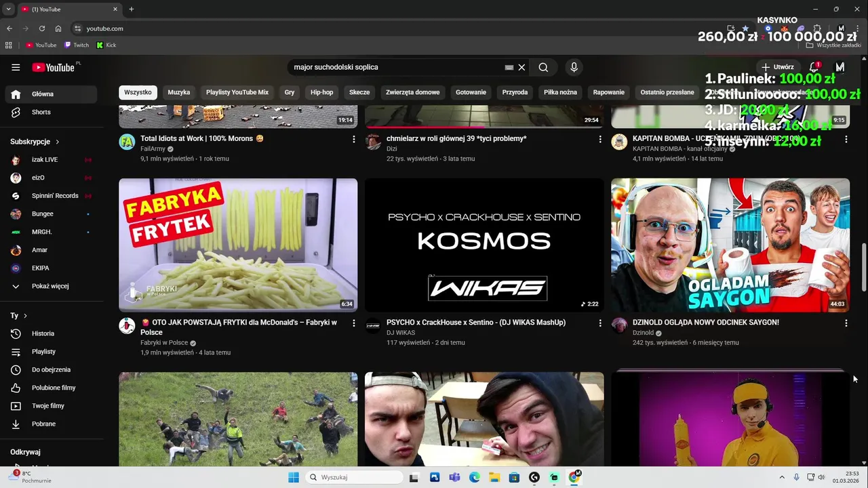The image size is (868, 488).
Task: Open the notifications bell
Action: pos(814,67)
